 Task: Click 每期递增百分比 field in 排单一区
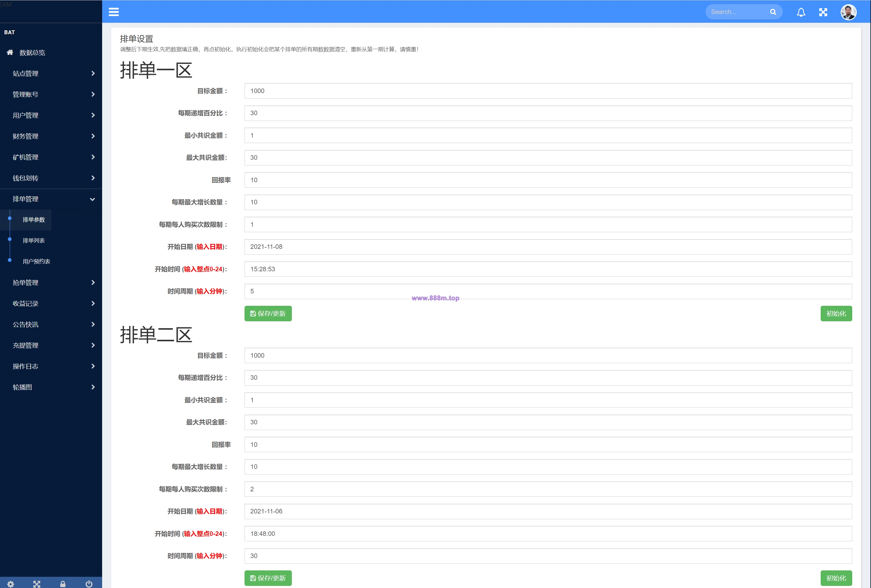click(548, 113)
